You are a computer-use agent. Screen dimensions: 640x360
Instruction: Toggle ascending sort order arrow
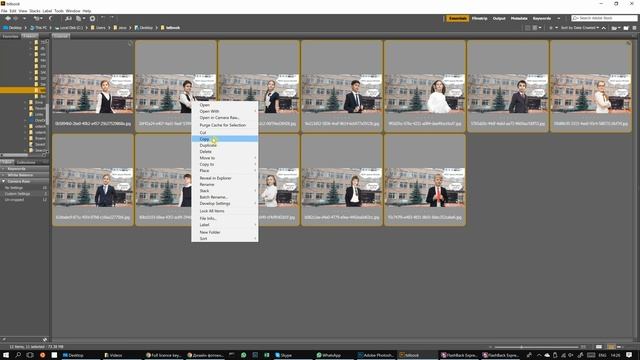(x=604, y=28)
